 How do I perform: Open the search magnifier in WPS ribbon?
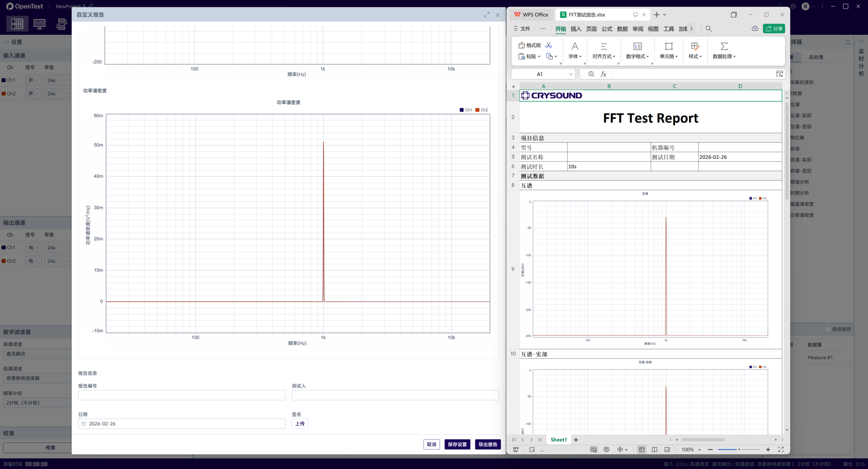pyautogui.click(x=709, y=29)
